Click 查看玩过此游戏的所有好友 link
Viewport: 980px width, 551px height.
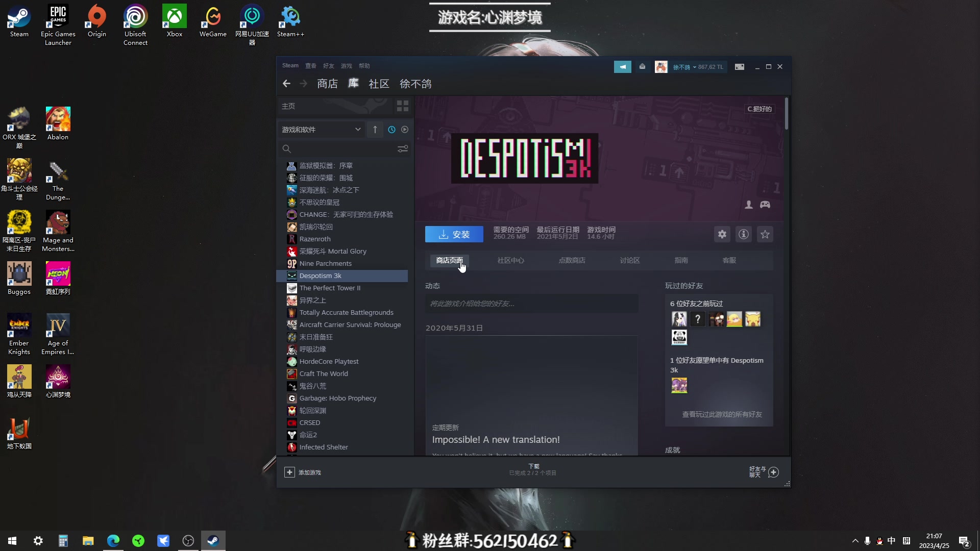pos(722,414)
